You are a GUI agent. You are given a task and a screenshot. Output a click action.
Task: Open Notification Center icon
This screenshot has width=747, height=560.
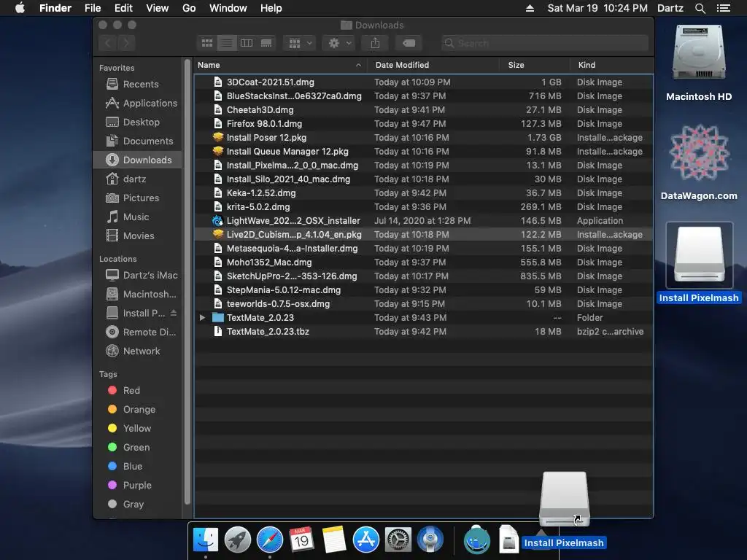[723, 8]
